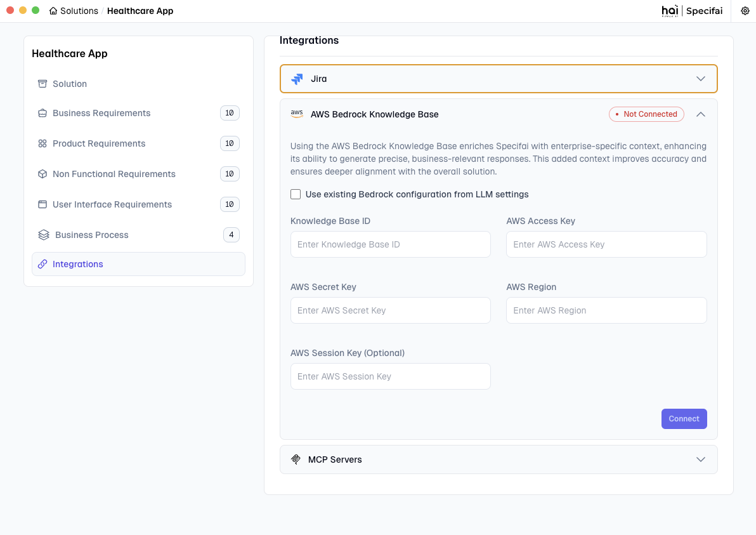Click the Solution archive icon
The width and height of the screenshot is (756, 535).
click(42, 84)
